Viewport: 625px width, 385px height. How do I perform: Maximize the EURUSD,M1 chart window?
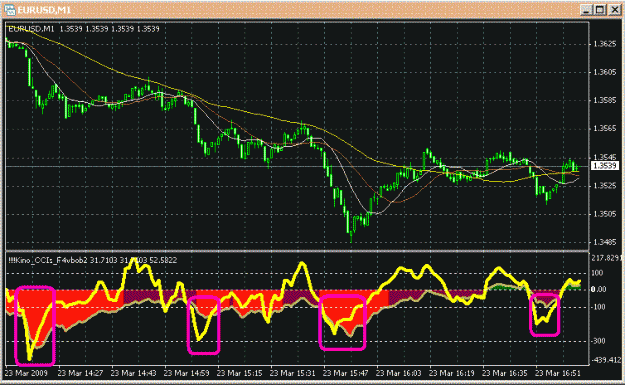[600, 10]
